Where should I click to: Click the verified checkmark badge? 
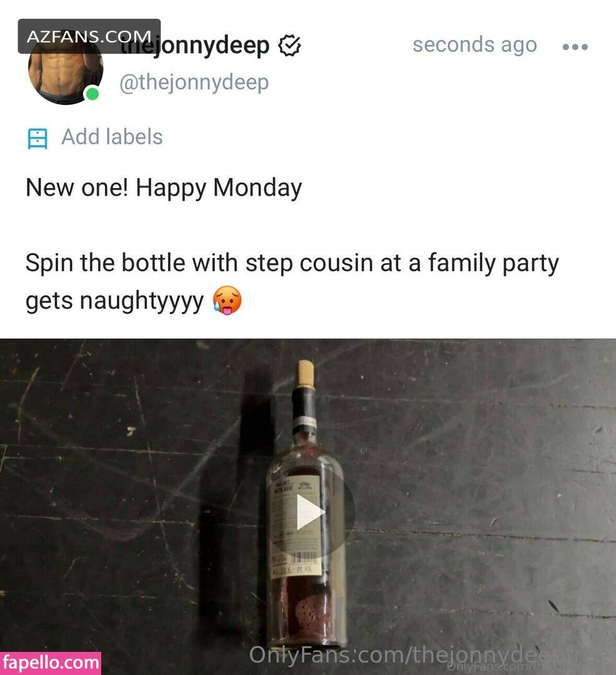tap(289, 46)
